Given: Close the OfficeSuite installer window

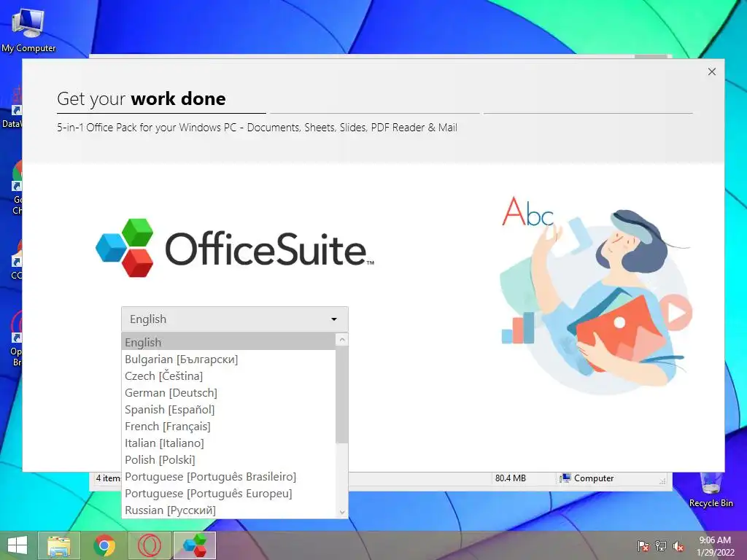Looking at the screenshot, I should click(712, 71).
